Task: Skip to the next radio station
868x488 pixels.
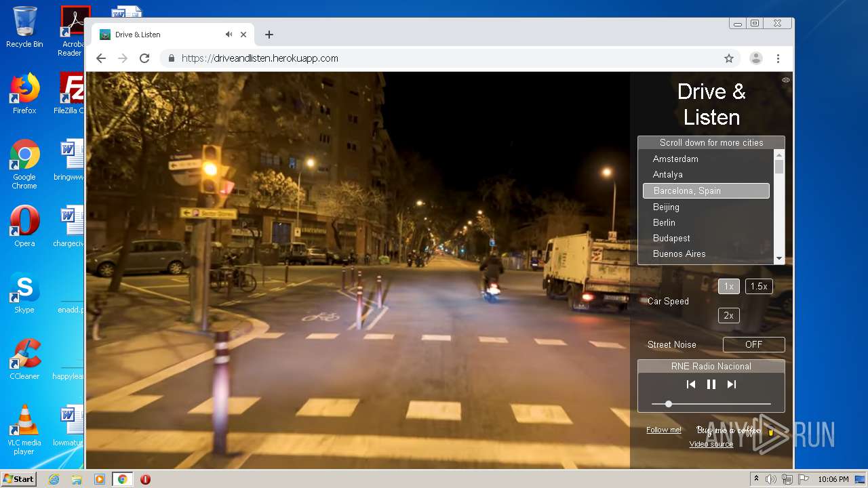Action: [732, 384]
